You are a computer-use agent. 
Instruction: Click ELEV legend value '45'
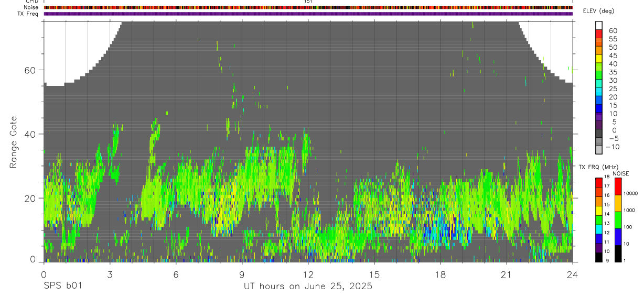tap(613, 56)
